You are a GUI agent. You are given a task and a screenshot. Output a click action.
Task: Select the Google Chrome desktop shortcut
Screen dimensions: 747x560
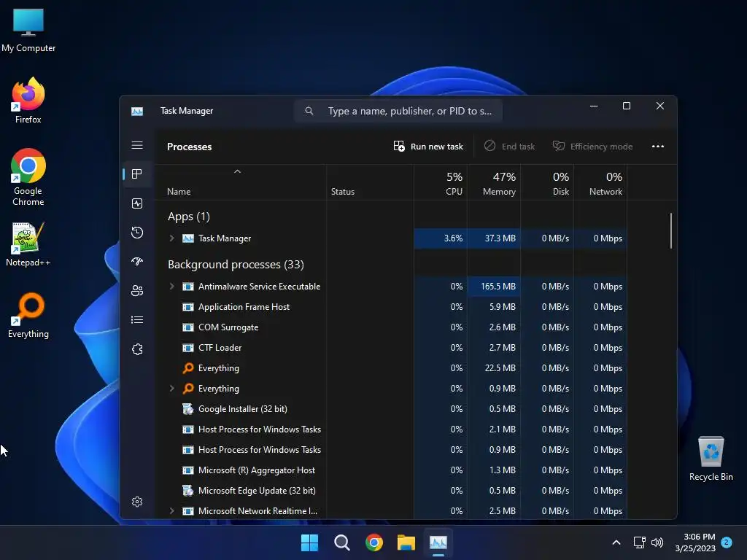(28, 177)
